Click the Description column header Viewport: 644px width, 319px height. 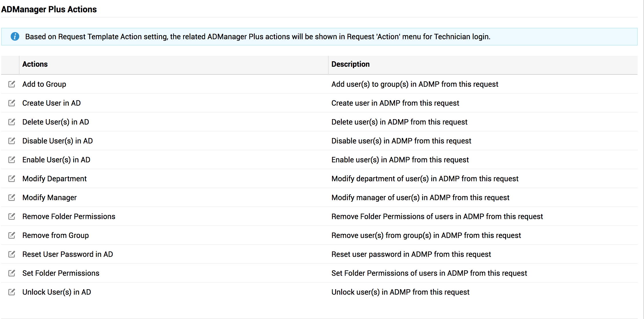[x=350, y=64]
